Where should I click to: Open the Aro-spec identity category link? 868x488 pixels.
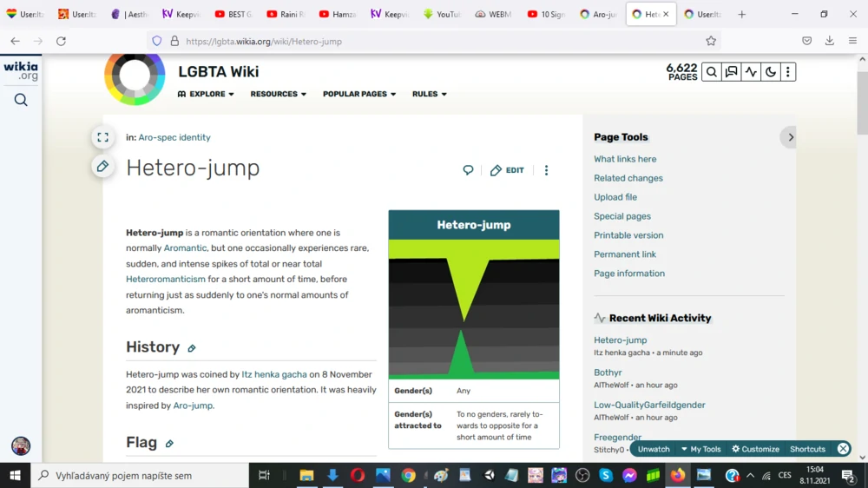(x=174, y=137)
